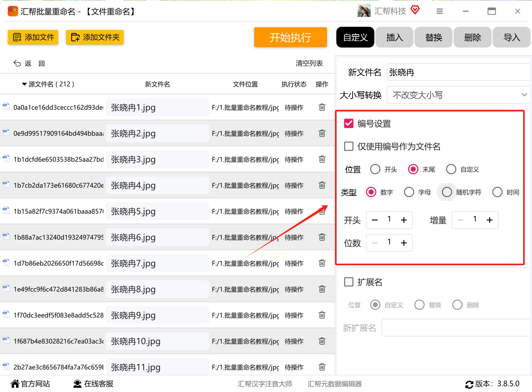This screenshot has height=392, width=532.
Task: Click the 官方网站 home icon
Action: [15, 383]
